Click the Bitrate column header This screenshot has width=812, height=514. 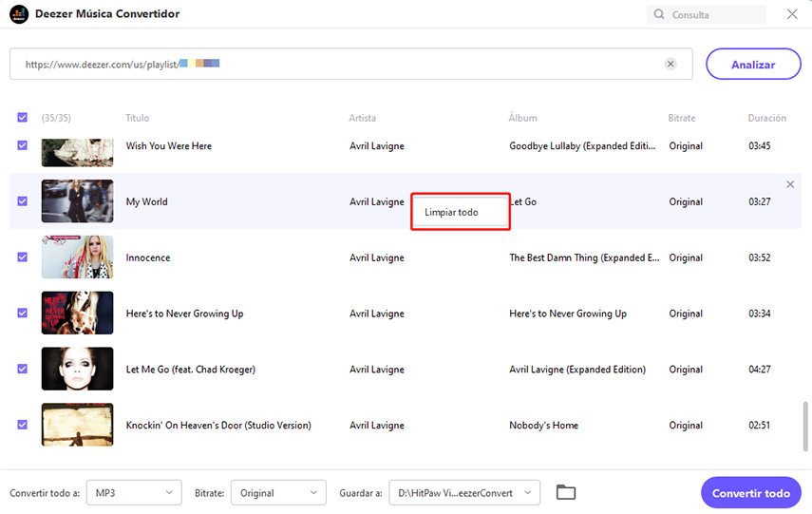[x=682, y=118]
